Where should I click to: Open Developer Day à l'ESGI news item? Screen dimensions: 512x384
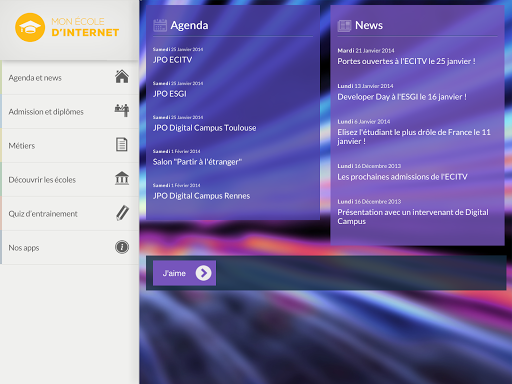[x=402, y=97]
